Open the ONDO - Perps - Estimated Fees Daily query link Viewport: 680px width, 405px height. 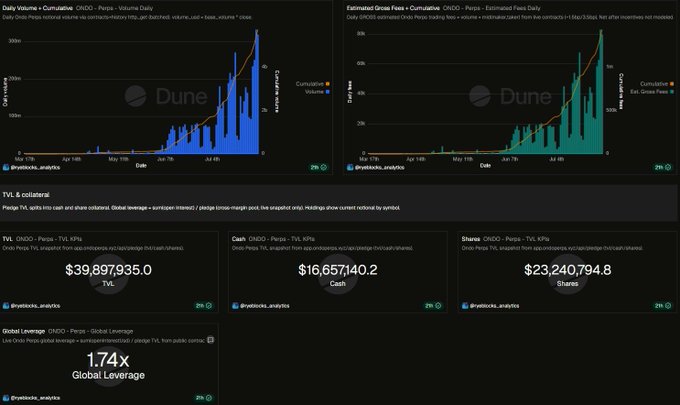pyautogui.click(x=491, y=8)
